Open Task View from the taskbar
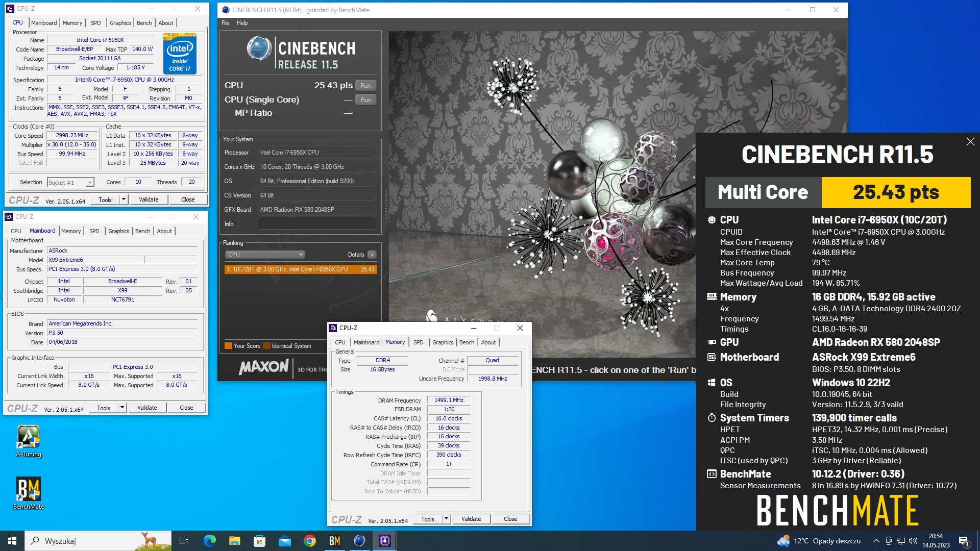The height and width of the screenshot is (551, 980). (184, 541)
